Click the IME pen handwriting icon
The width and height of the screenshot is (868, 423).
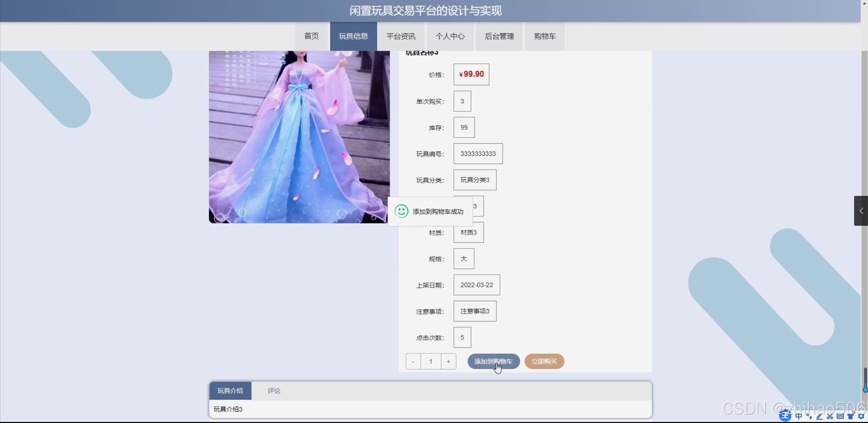coord(820,416)
